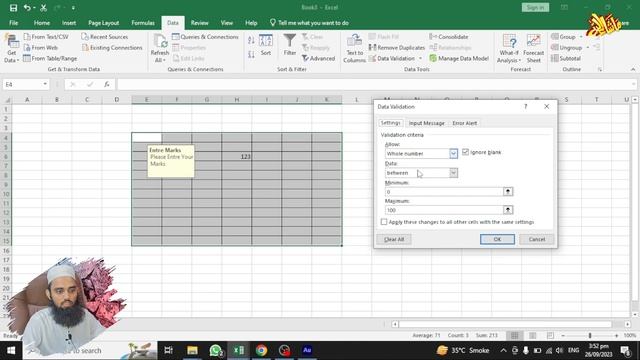This screenshot has width=640, height=360.
Task: Open Data Validation ribbon dropdown arrow
Action: pyautogui.click(x=420, y=59)
